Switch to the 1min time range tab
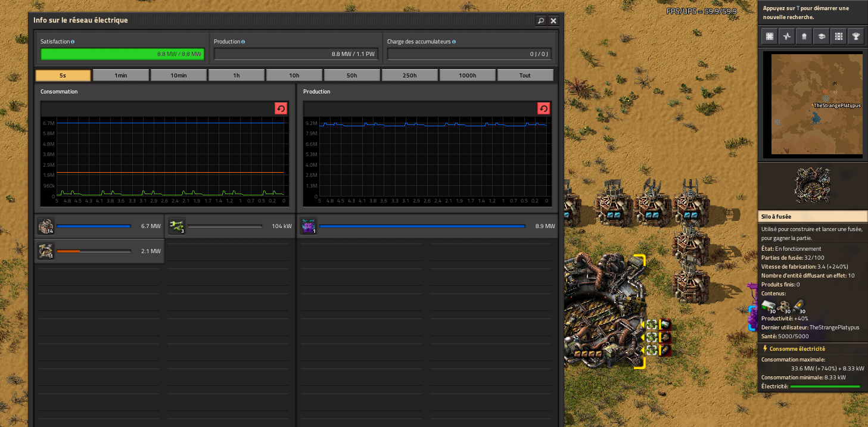 [x=120, y=74]
